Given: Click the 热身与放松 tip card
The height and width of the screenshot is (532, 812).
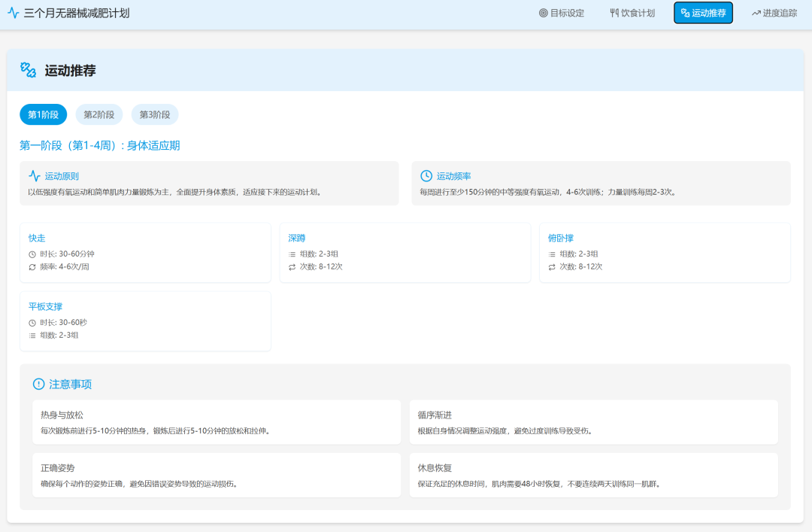Looking at the screenshot, I should [217, 422].
